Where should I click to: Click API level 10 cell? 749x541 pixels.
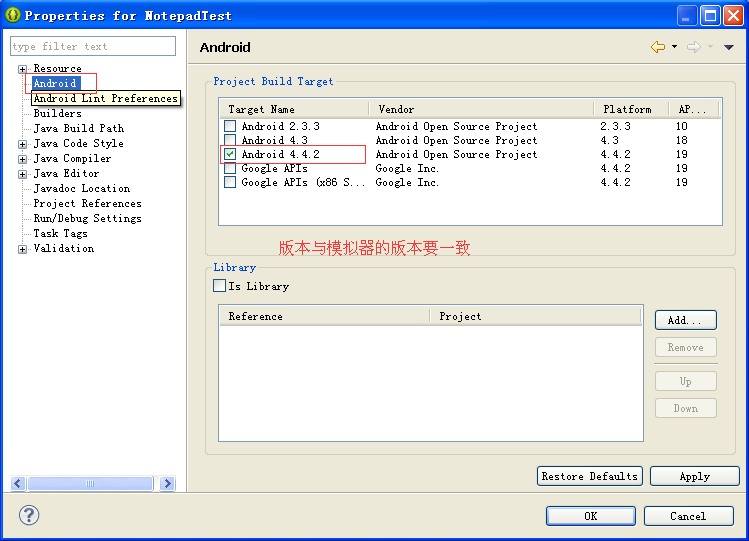(682, 126)
